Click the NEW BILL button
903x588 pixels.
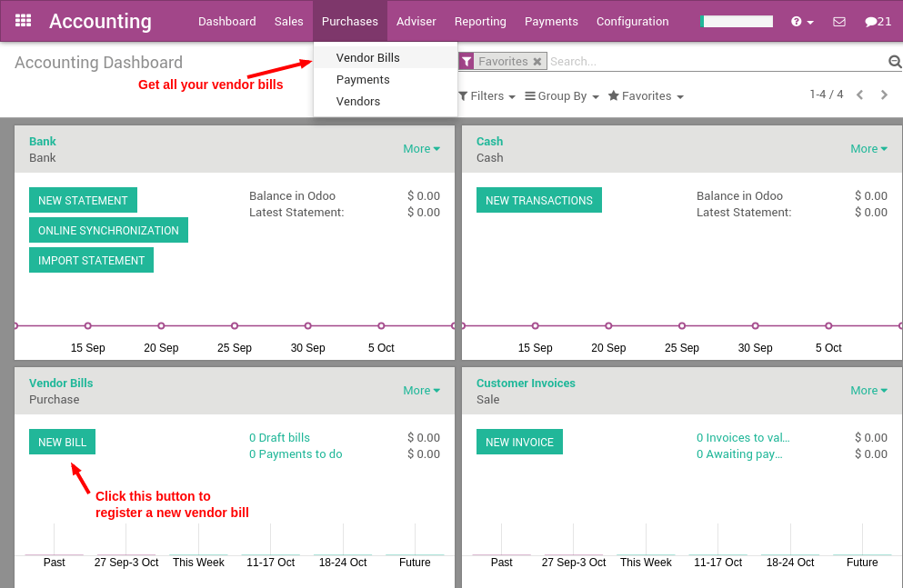62,442
